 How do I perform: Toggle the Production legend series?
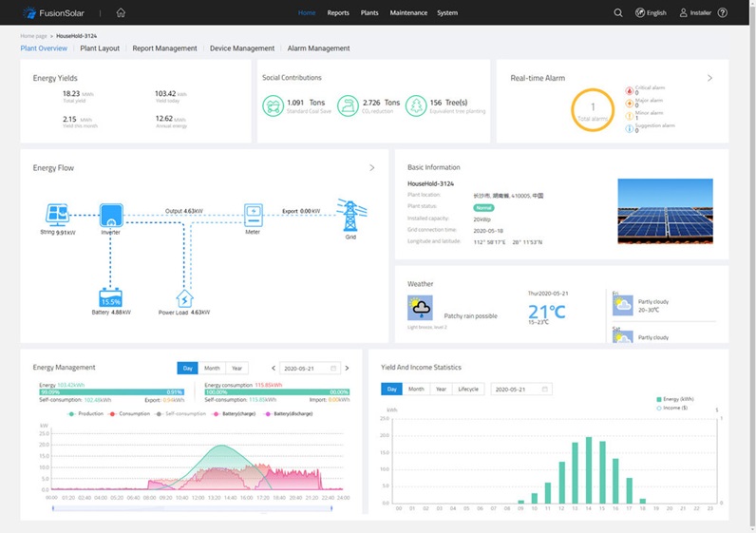[85, 414]
